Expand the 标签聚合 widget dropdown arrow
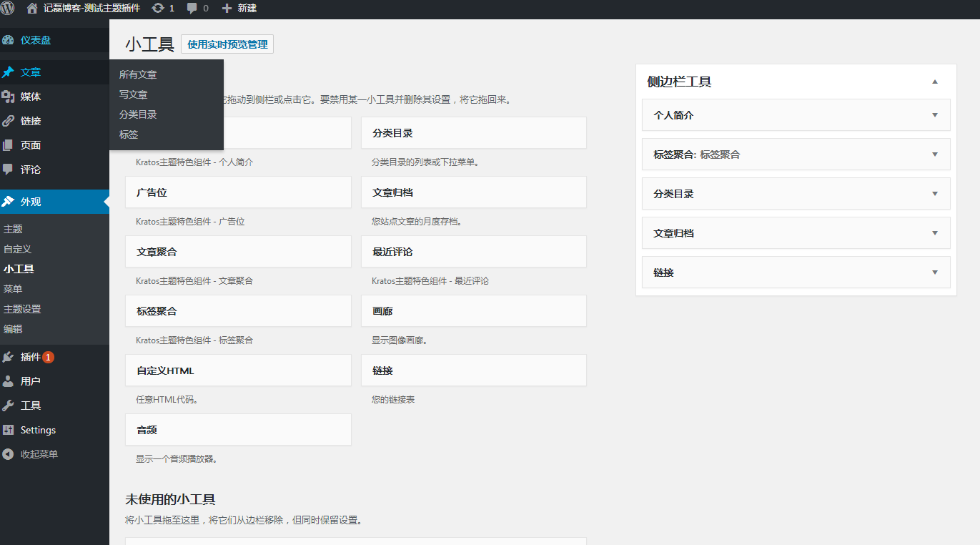The height and width of the screenshot is (545, 980). tap(935, 154)
